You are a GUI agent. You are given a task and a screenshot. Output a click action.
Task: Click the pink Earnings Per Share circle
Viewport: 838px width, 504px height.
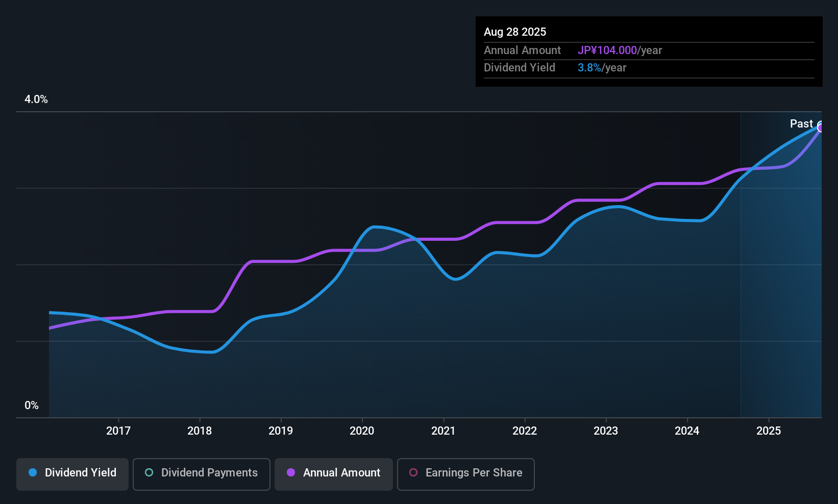[413, 472]
